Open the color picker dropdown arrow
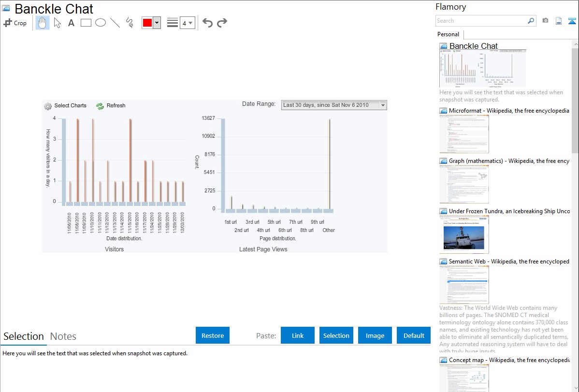 click(x=157, y=23)
